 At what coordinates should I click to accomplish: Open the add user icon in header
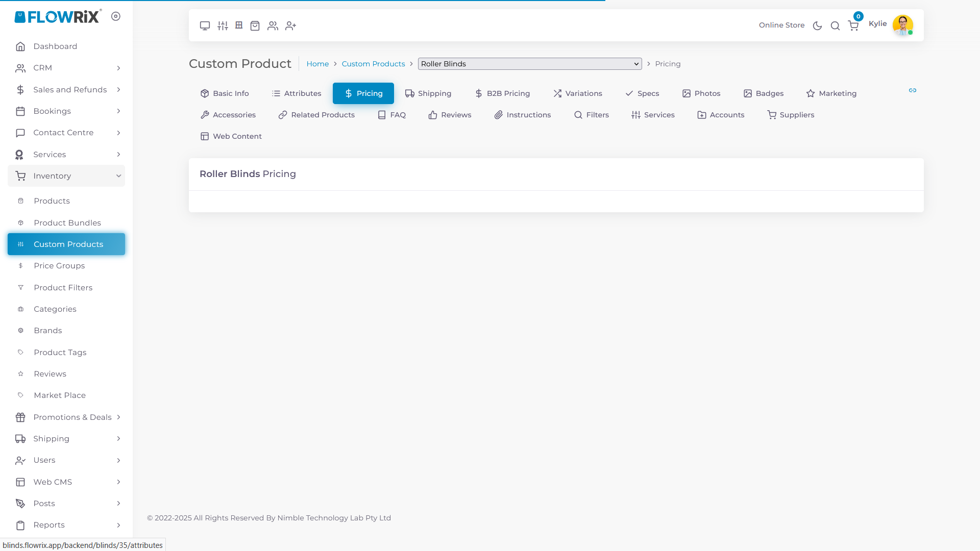click(x=290, y=26)
